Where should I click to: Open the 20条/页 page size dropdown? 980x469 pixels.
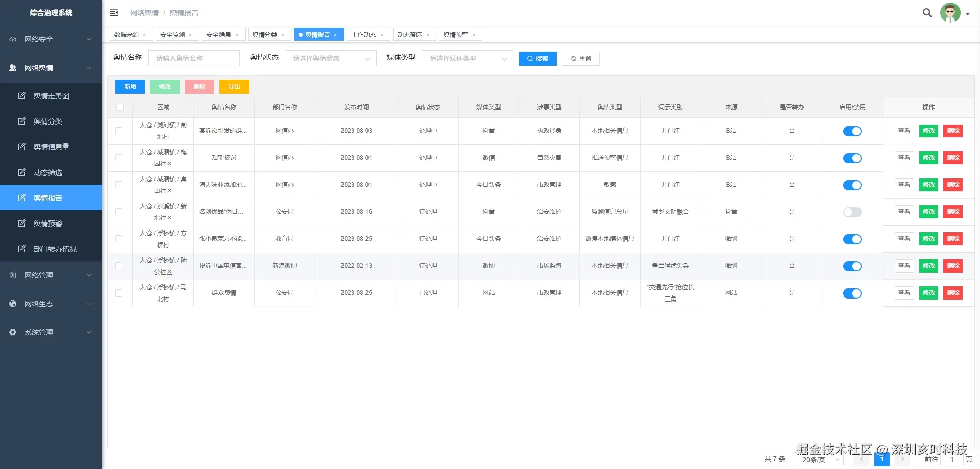coord(818,460)
